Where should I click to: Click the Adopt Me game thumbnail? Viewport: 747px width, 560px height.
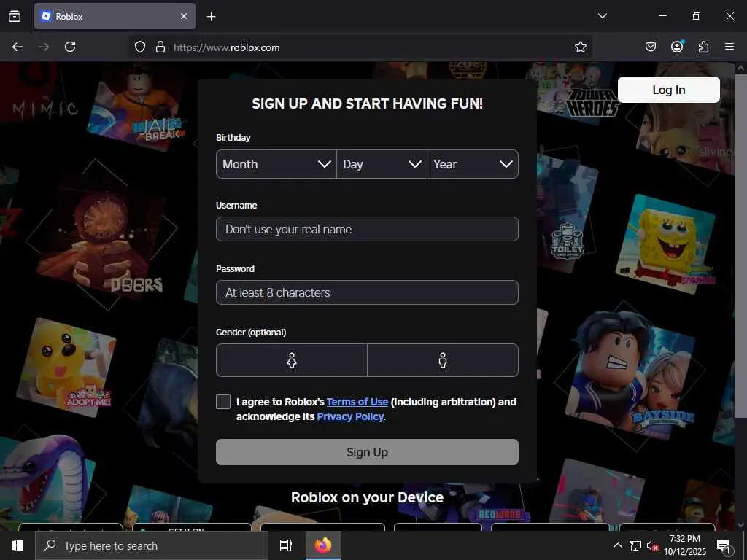click(66, 367)
